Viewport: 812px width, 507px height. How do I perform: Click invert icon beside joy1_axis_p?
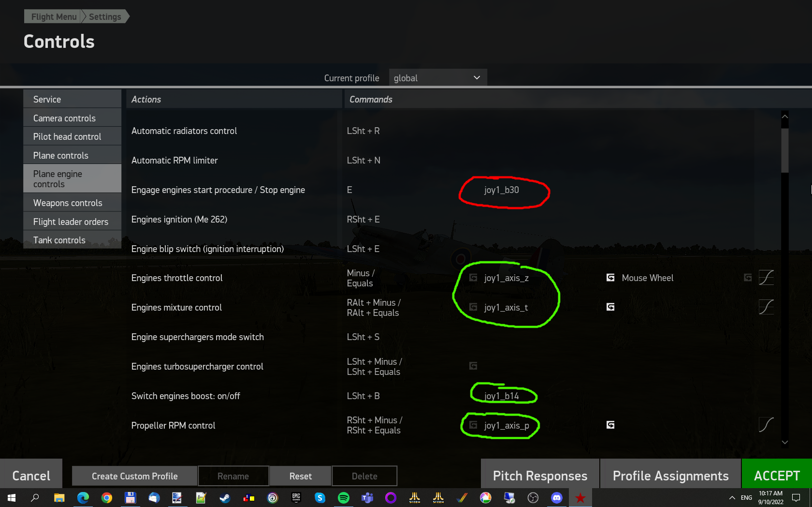click(473, 425)
